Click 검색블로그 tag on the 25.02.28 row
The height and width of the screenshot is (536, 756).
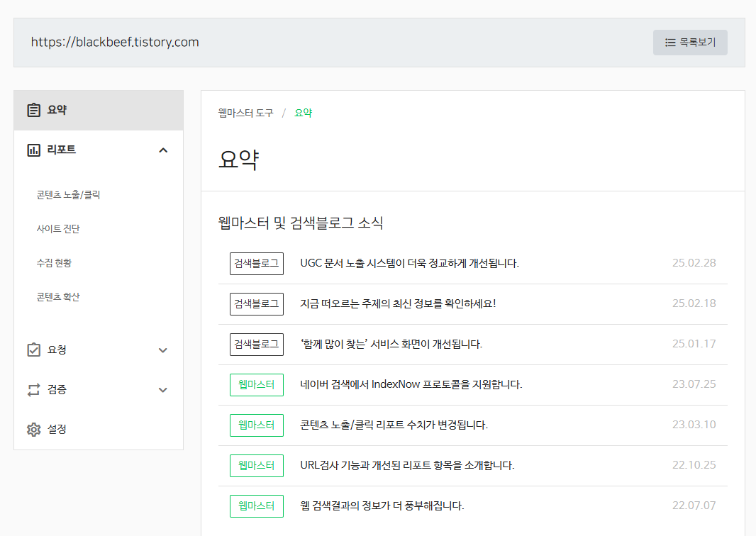257,264
